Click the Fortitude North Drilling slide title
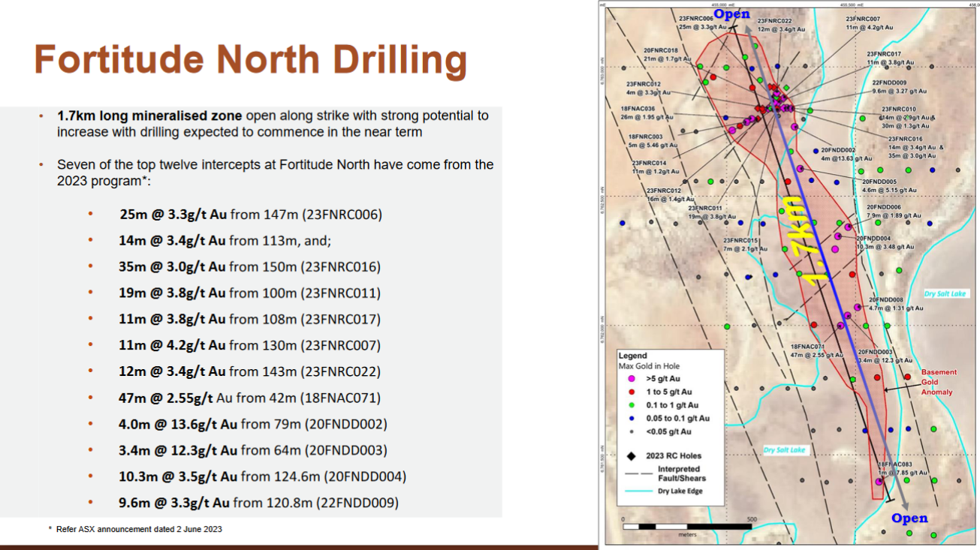Viewport: 980px width, 550px height. click(x=251, y=59)
